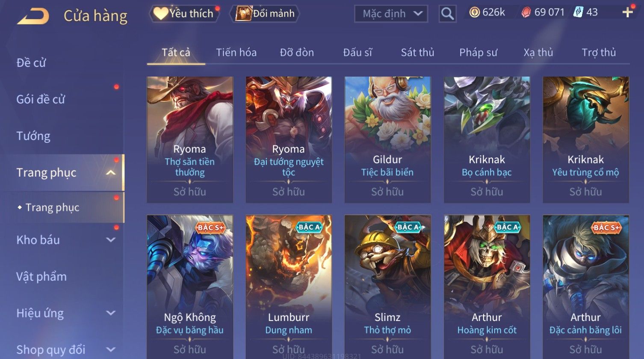Tap the back arrow icon
The height and width of the screenshot is (359, 644).
(33, 16)
